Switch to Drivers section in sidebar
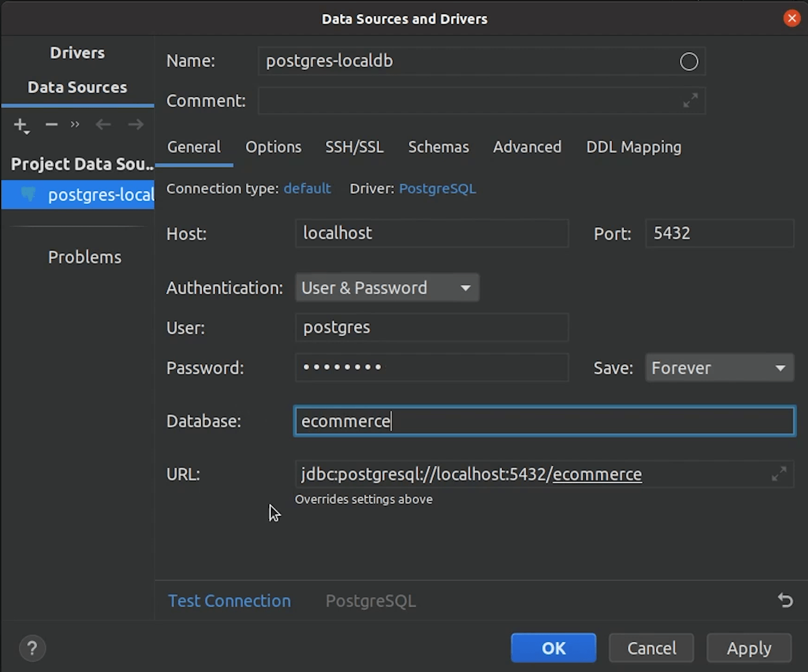The height and width of the screenshot is (672, 808). pyautogui.click(x=77, y=53)
